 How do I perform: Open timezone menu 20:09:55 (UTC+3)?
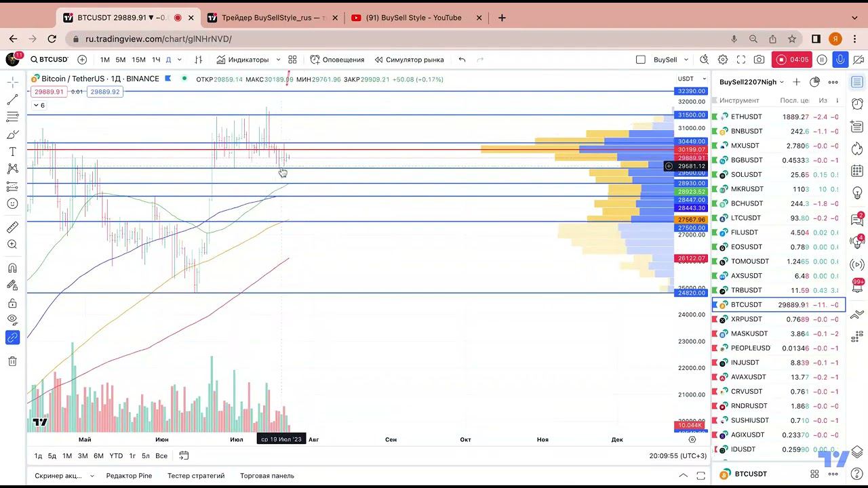tap(677, 456)
